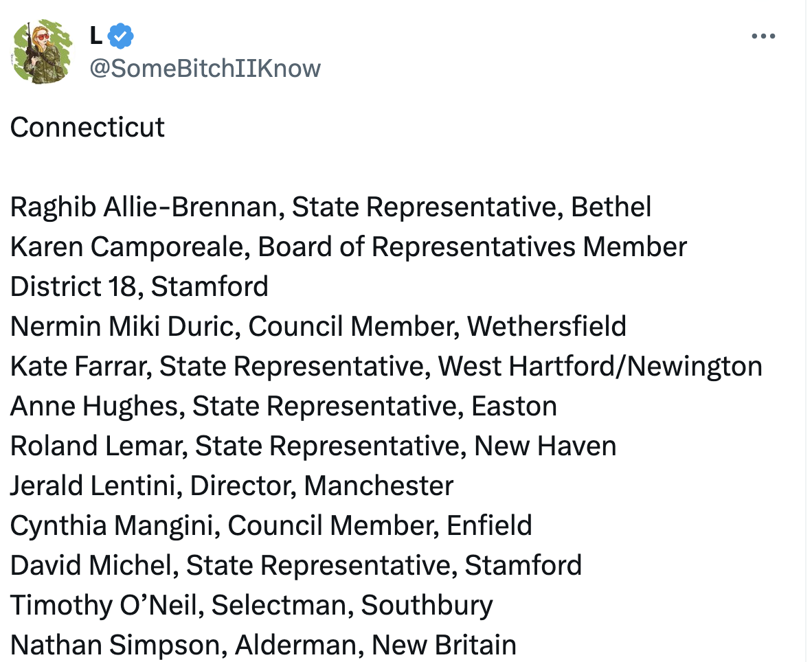Screen dimensions: 812x662
Task: Click the Jerald Lentini, Manchester line
Action: point(232,486)
